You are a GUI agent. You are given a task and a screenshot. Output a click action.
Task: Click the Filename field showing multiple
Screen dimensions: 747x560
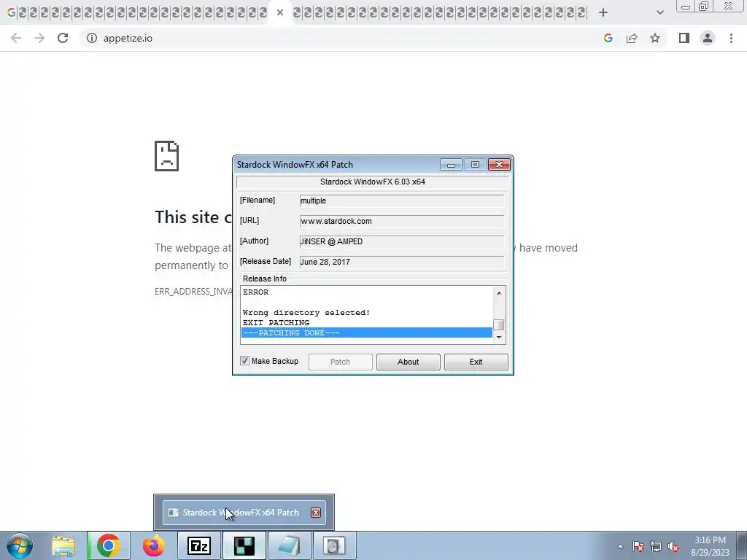tap(402, 201)
